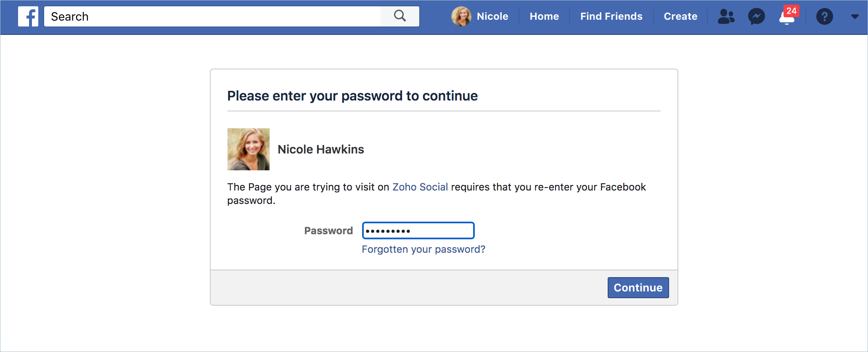Open Friend Requests icon
Viewport: 868px width, 352px height.
point(726,16)
